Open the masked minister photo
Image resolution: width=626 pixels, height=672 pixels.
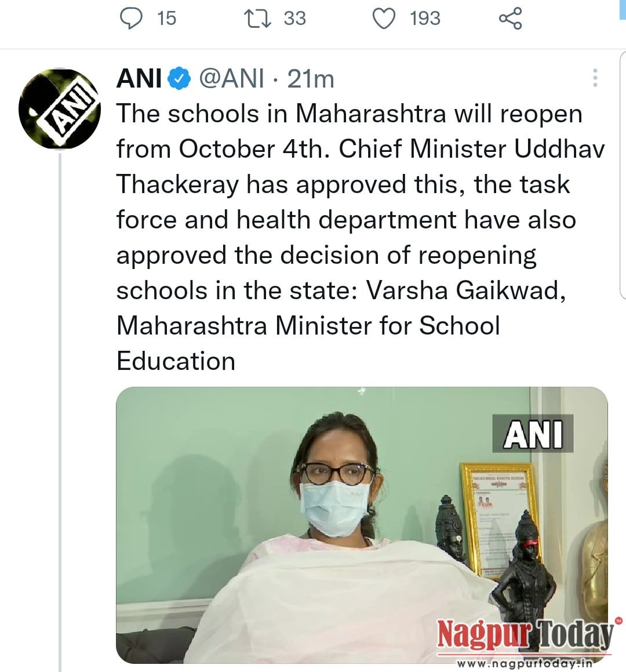pyautogui.click(x=362, y=525)
